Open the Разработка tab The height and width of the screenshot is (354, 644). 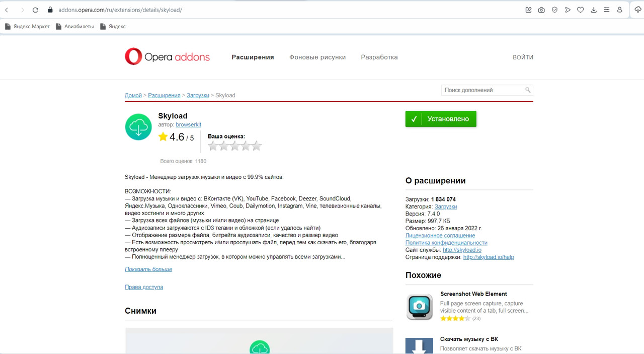click(x=379, y=57)
